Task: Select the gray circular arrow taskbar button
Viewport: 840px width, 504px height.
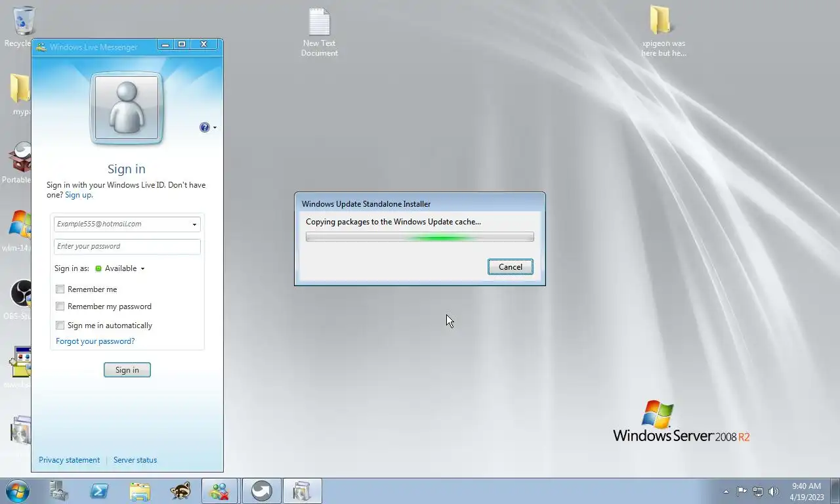Action: click(261, 491)
